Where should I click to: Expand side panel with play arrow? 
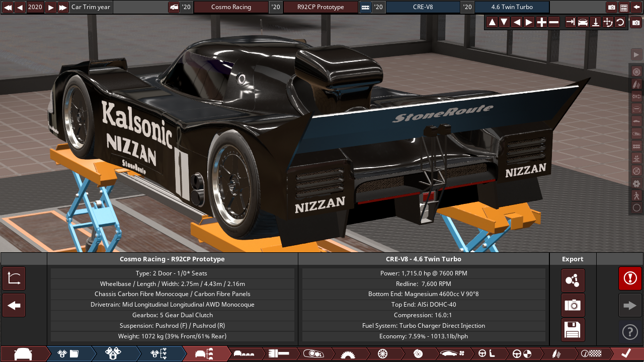pyautogui.click(x=636, y=54)
